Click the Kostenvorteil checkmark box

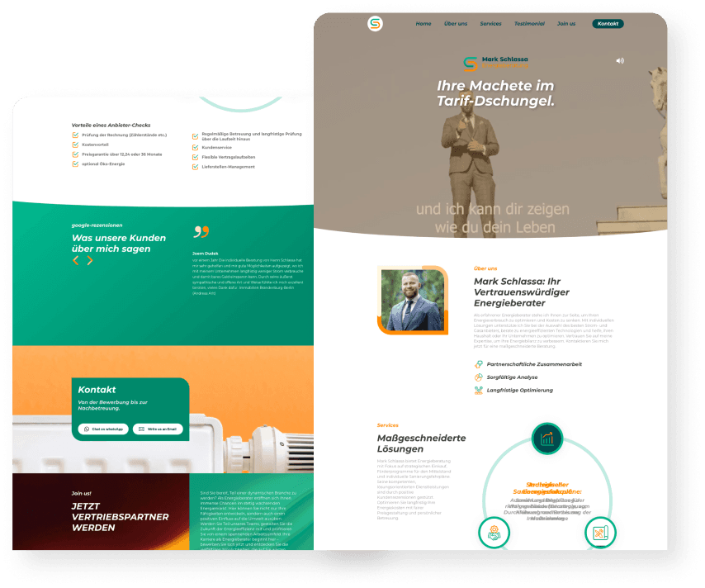coord(75,145)
